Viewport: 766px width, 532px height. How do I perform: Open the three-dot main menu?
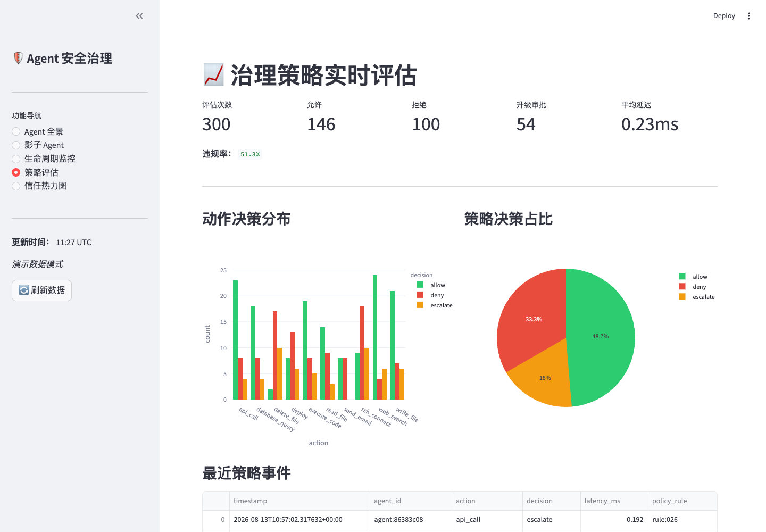[x=749, y=16]
